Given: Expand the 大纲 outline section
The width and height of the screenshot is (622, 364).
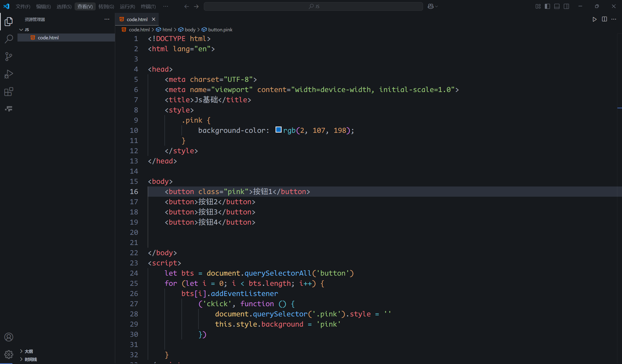Looking at the screenshot, I should pos(29,351).
